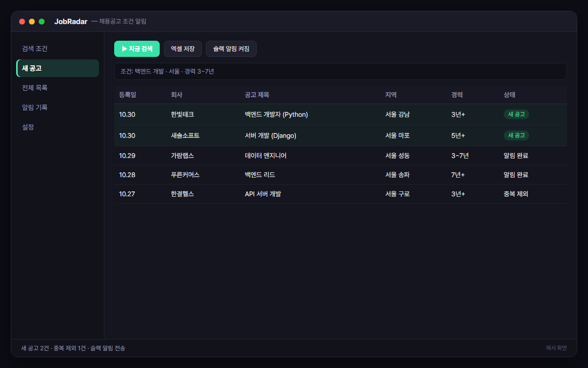Click the 서울 송파 region cell
Screen dimensions: 588x368
pyautogui.click(x=397, y=175)
